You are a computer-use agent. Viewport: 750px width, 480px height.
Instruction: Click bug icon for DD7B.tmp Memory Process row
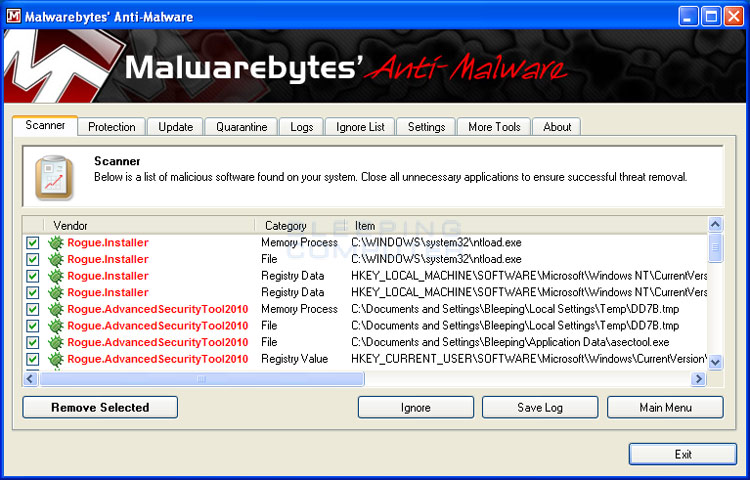(56, 309)
